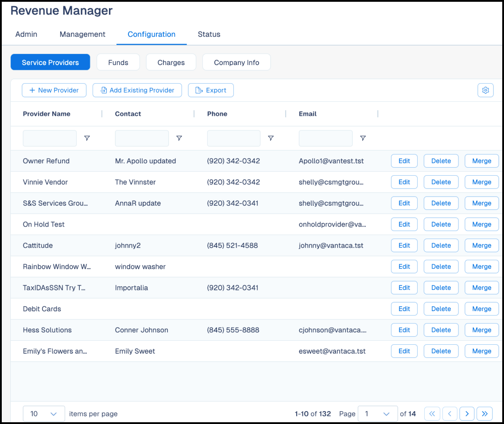The height and width of the screenshot is (424, 504).
Task: Go to the first page double arrow
Action: 432,414
